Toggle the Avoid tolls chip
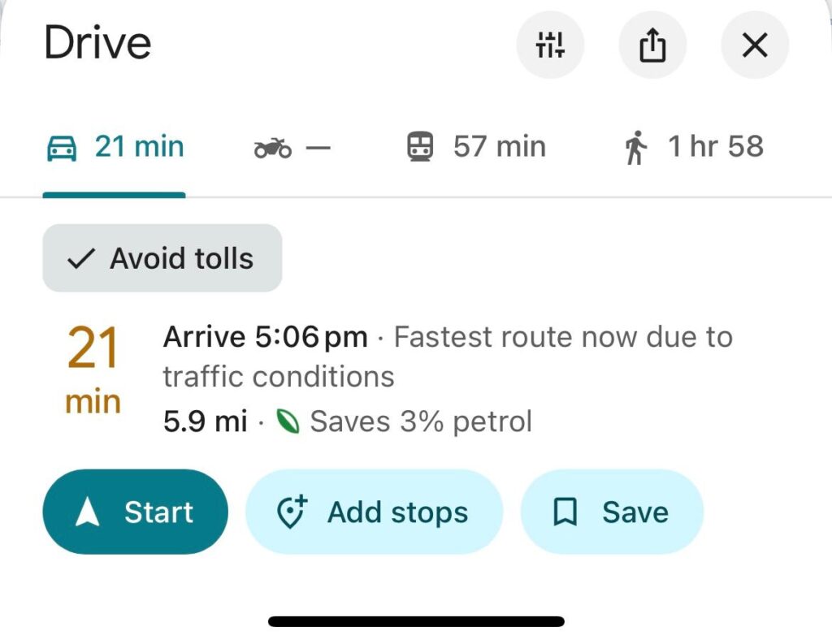 click(x=162, y=258)
